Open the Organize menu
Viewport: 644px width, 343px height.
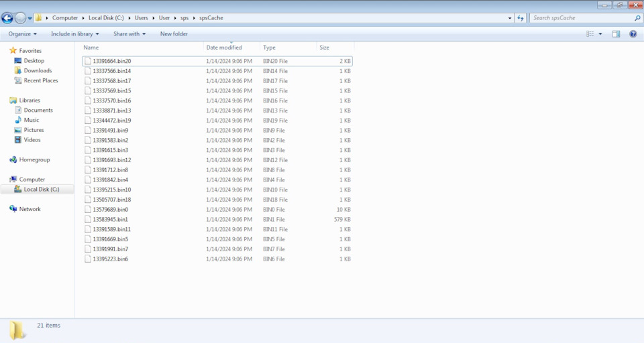22,33
